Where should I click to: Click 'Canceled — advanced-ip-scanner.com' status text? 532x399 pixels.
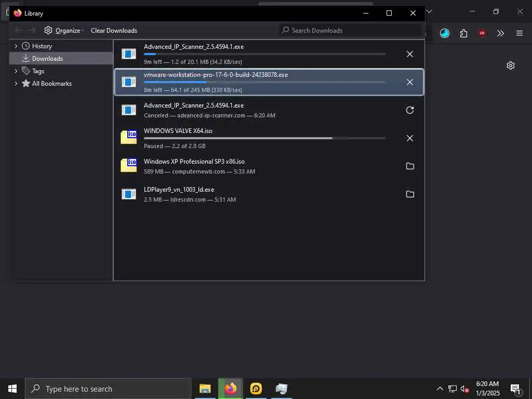194,115
